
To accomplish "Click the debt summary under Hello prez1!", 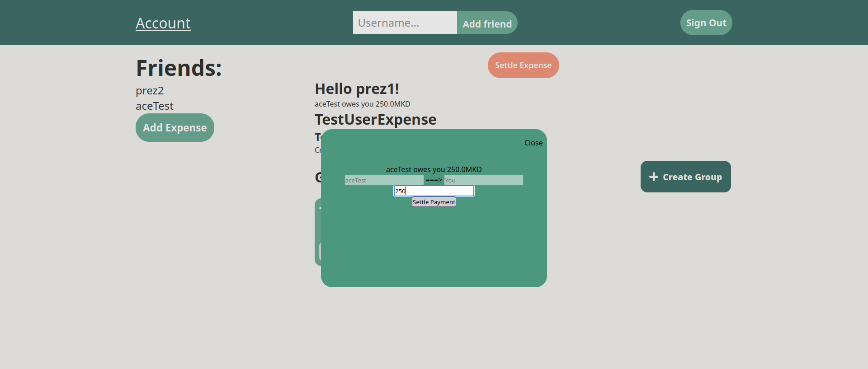I will coord(362,104).
